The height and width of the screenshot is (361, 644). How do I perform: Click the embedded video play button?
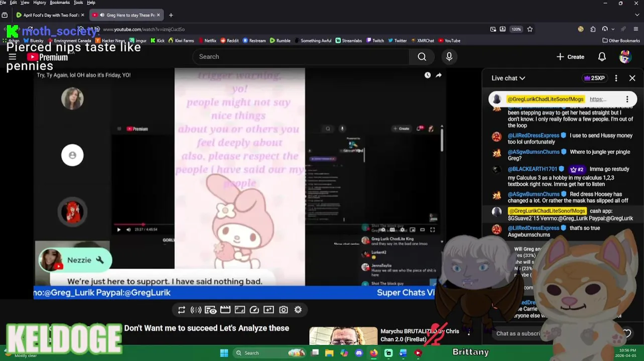pos(119,230)
